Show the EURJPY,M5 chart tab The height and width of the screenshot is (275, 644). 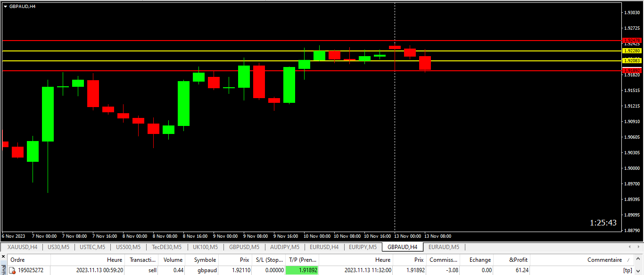pos(363,247)
